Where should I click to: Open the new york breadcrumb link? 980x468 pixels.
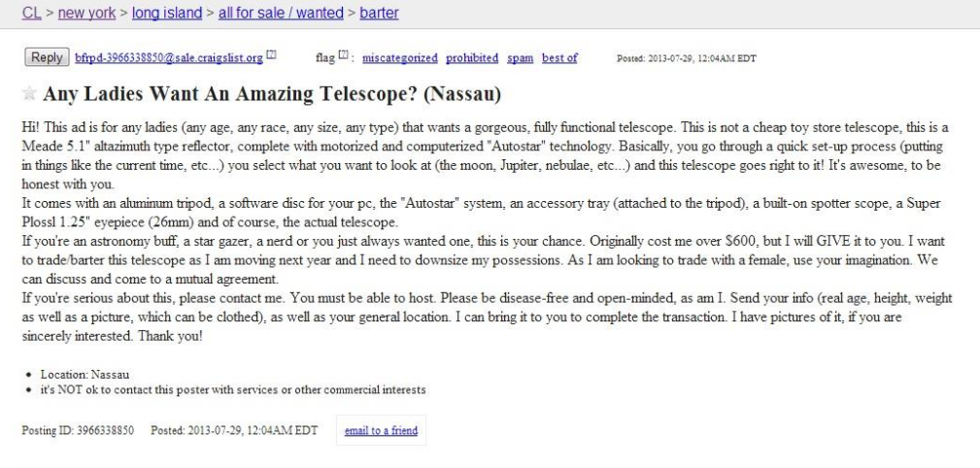(x=86, y=13)
